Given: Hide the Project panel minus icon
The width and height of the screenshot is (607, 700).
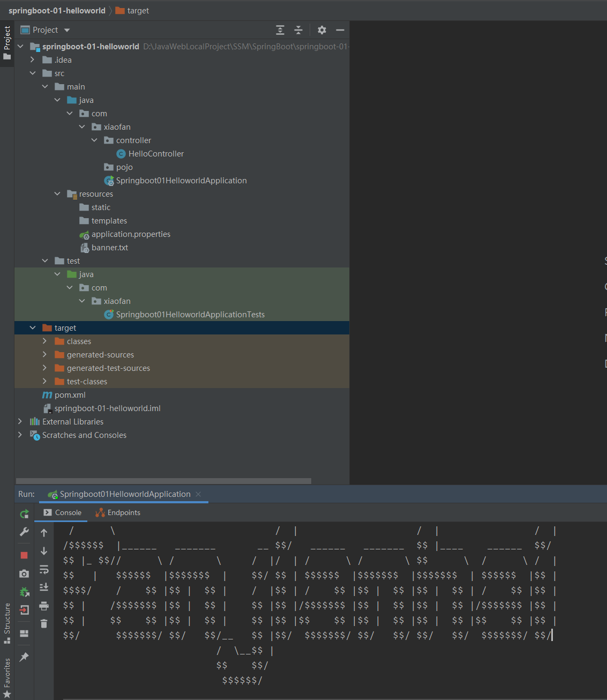Looking at the screenshot, I should pyautogui.click(x=340, y=30).
